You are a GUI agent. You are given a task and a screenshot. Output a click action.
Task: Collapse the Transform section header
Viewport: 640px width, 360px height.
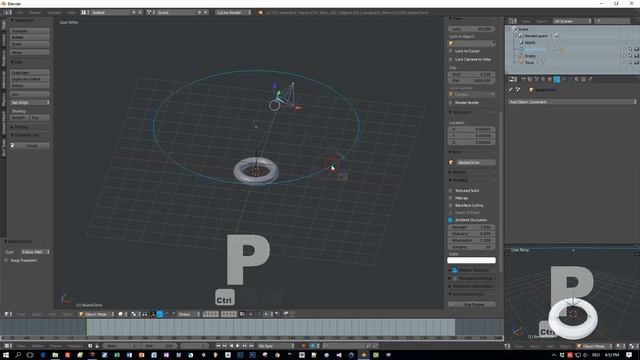click(24, 20)
